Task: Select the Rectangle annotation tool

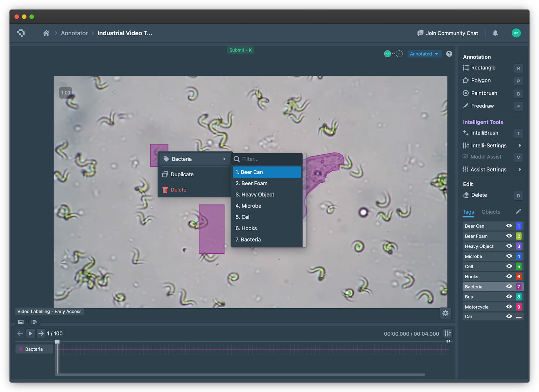Action: point(483,68)
